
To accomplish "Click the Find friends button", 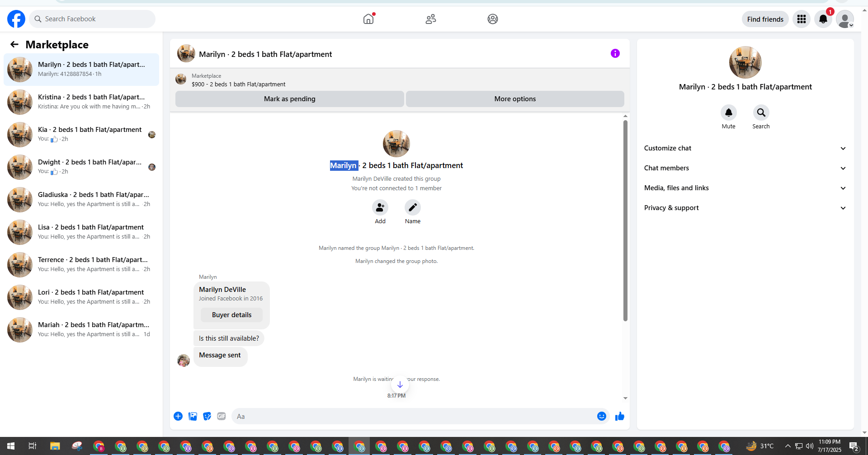I will click(x=765, y=19).
